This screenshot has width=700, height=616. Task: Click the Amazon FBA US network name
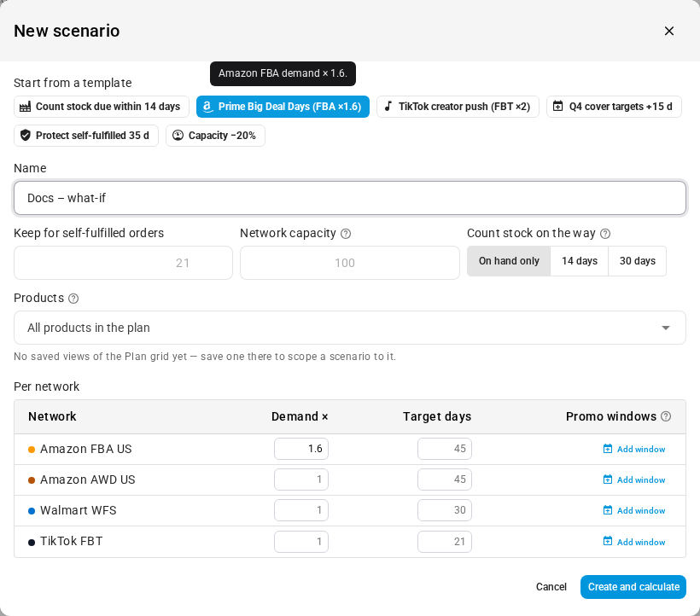tap(86, 449)
